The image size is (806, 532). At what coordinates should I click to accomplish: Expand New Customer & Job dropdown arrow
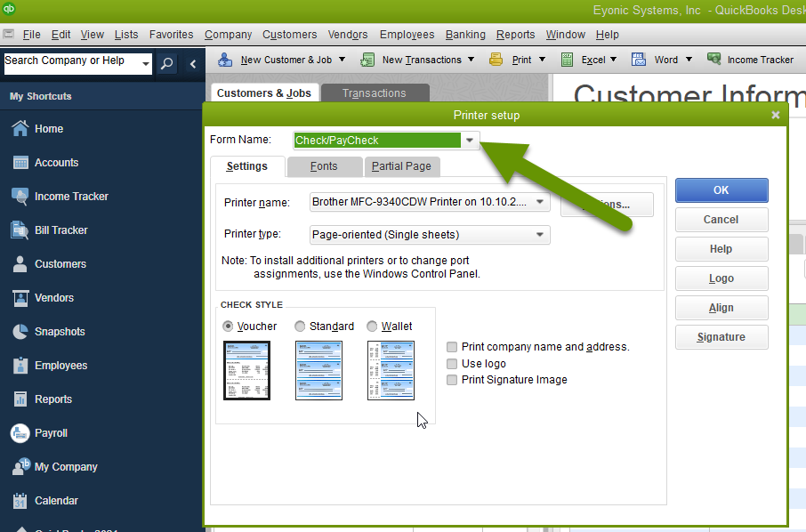[x=343, y=60]
